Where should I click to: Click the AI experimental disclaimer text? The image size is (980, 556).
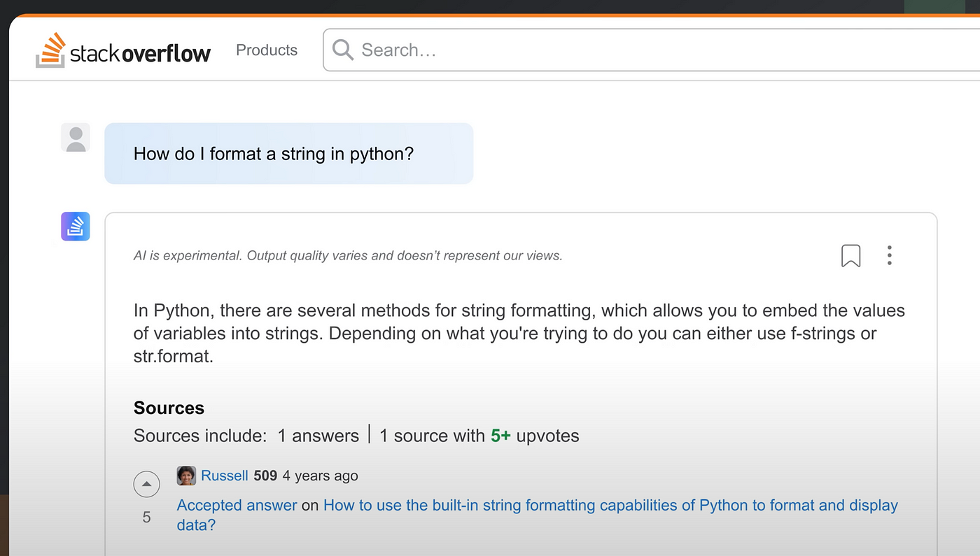[348, 256]
